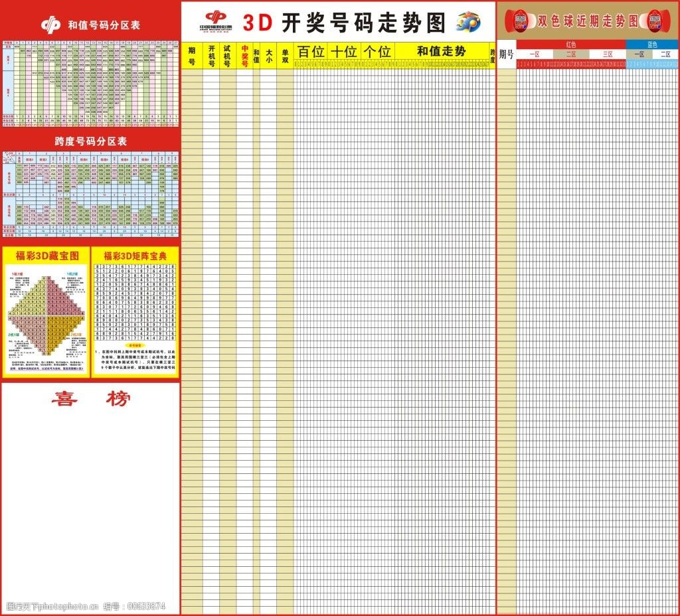
Task: Select the 和值走势 column header
Action: [x=441, y=51]
